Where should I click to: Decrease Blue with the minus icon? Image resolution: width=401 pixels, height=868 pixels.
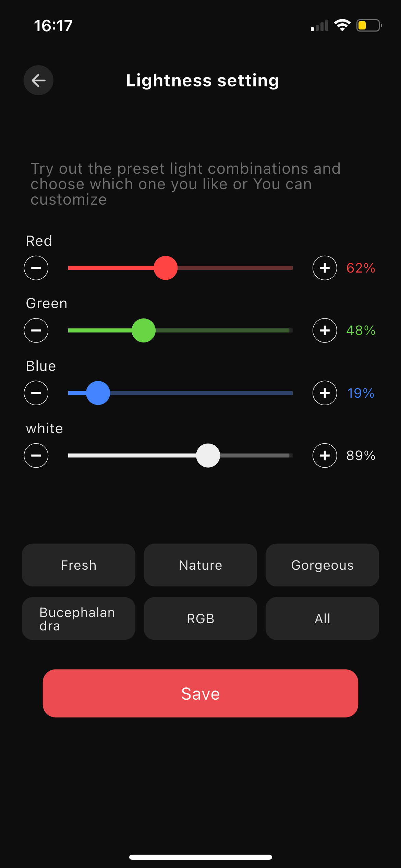(x=36, y=393)
